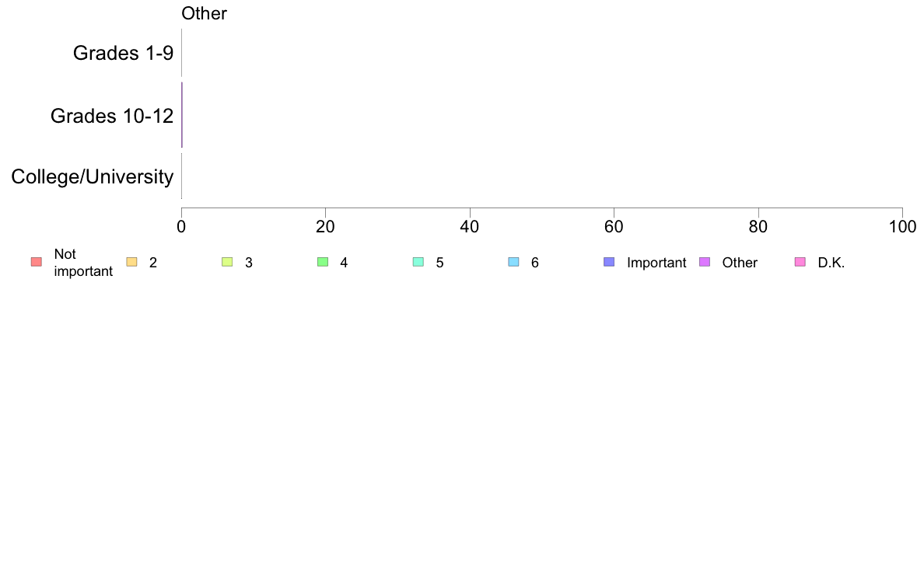
Task: Select the teal legend swatch for 5
Action: pos(418,262)
